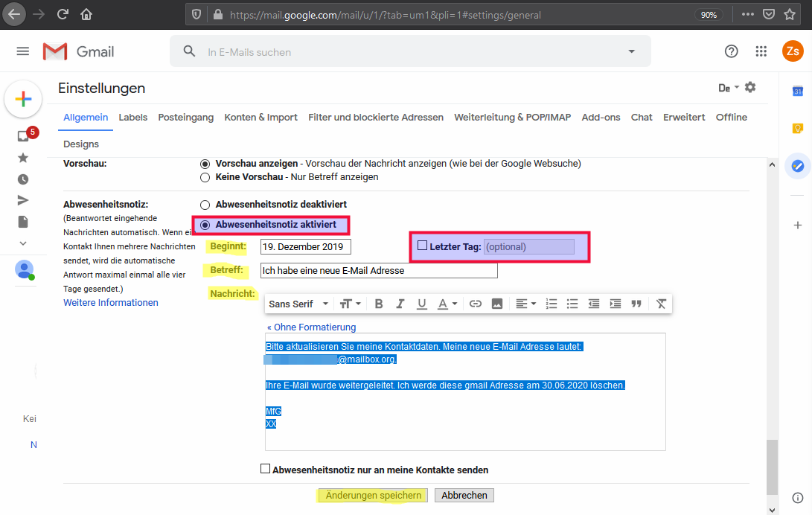Open Google Tasks side panel icon
Image resolution: width=812 pixels, height=515 pixels.
[x=798, y=166]
